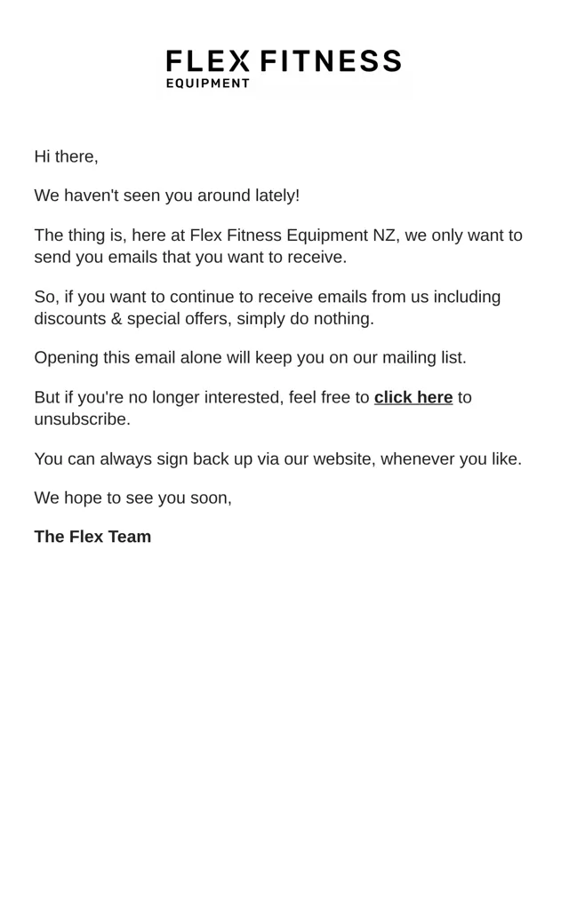Image resolution: width=569 pixels, height=924 pixels.
Task: Click the 'Hi there,' greeting
Action: click(x=66, y=156)
